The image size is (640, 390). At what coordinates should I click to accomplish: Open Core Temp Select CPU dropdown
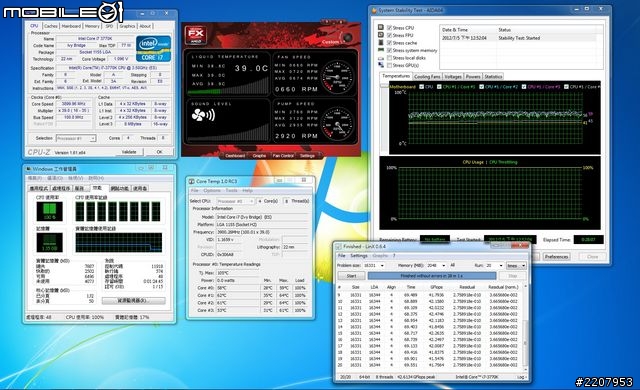(x=235, y=201)
